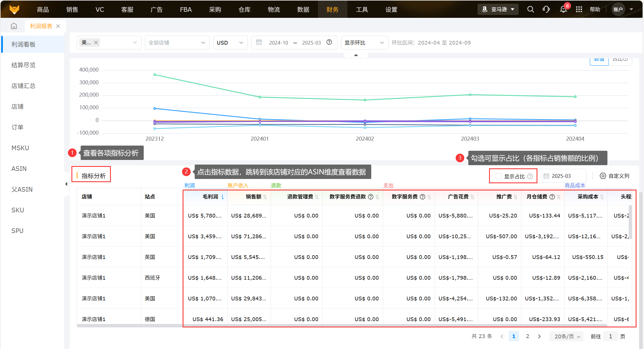
Task: Open the customer support headset icon
Action: pyautogui.click(x=546, y=9)
